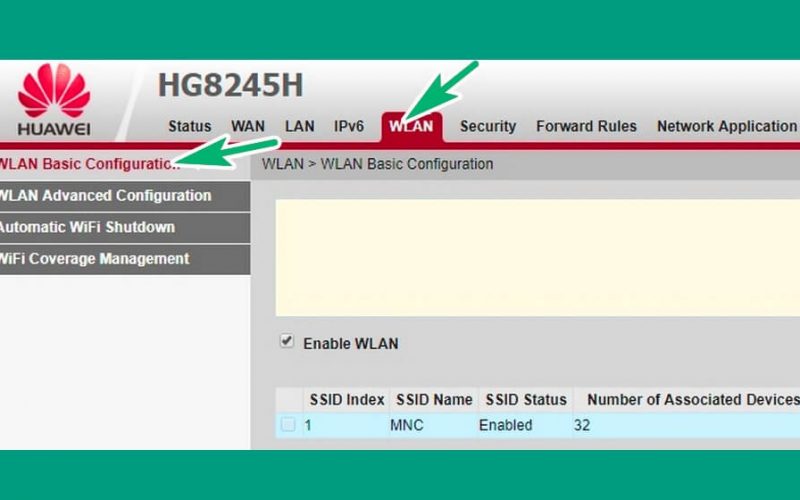This screenshot has width=800, height=500.
Task: Select WLAN Basic Configuration in sidebar
Action: 125,164
